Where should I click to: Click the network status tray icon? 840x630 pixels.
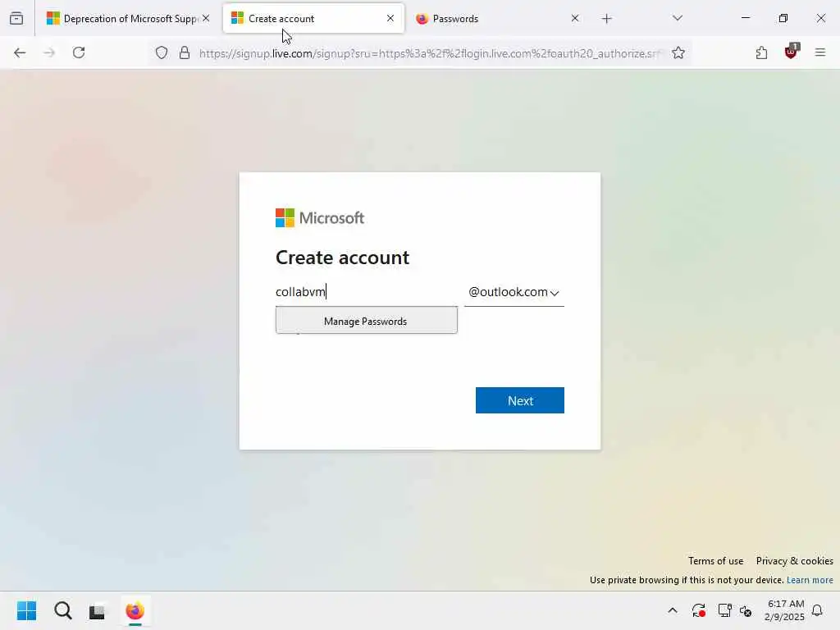[725, 610]
